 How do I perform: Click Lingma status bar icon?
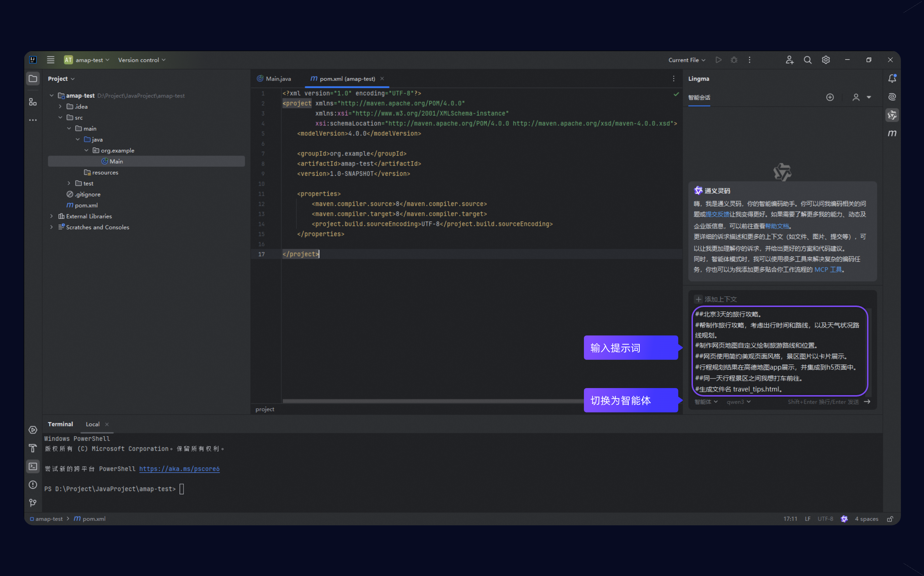[844, 519]
